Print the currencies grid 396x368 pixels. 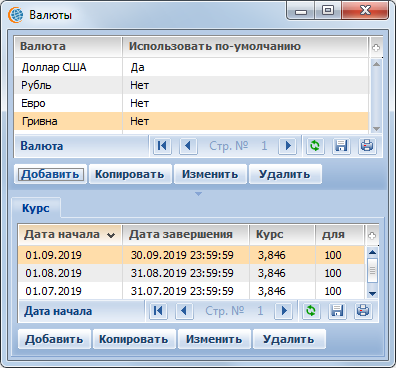367,146
